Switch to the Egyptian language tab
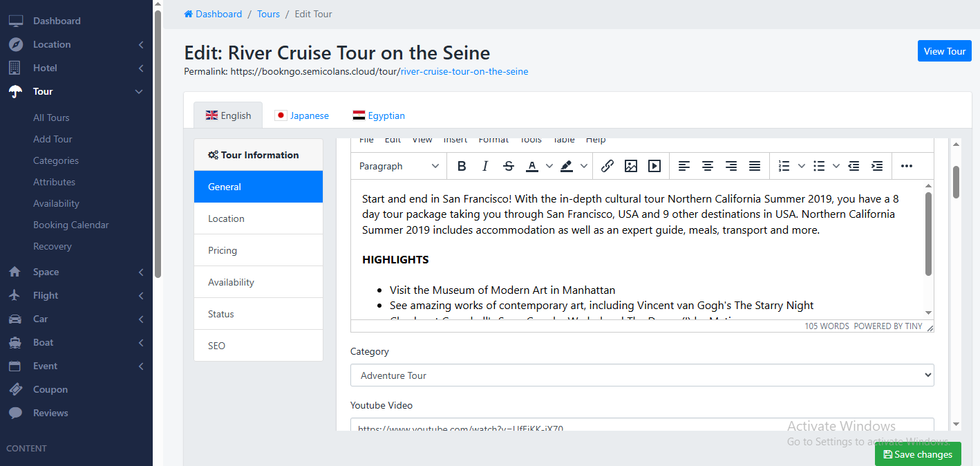980x466 pixels. (379, 115)
